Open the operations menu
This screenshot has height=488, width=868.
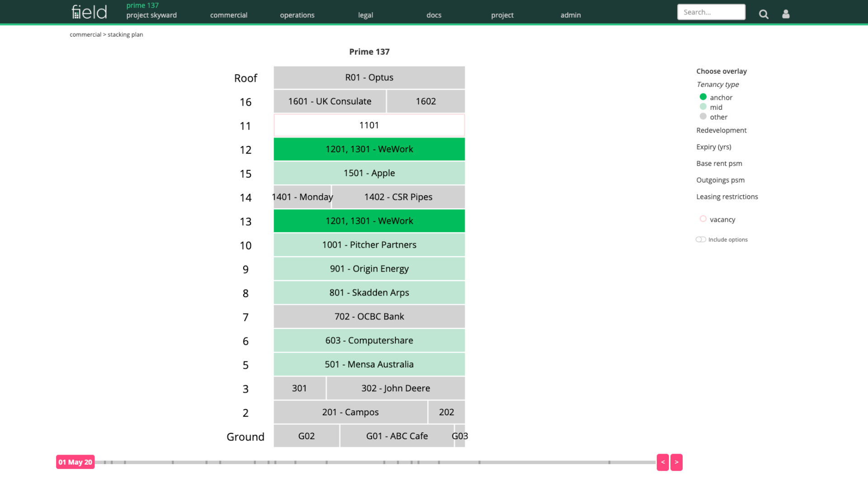297,15
